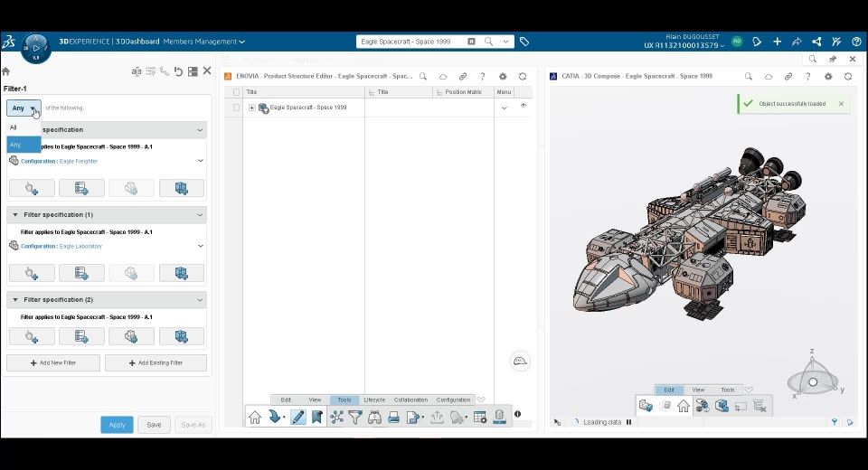Choose Any in the match dropdown list
The height and width of the screenshot is (470, 868).
pos(24,145)
